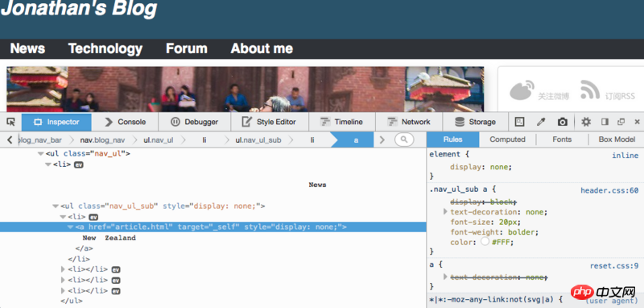This screenshot has width=644, height=308.
Task: Select the Computed sidebar tab
Action: point(507,139)
